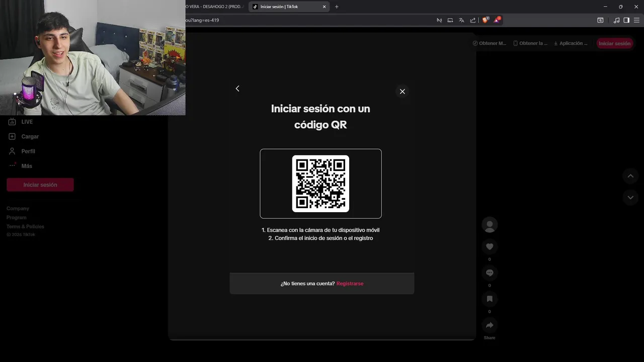Open a new browser tab
Viewport: 644px width, 362px height.
(x=337, y=7)
